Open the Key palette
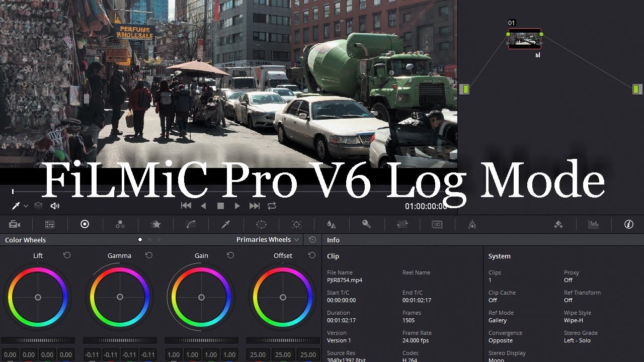644x362 pixels. tap(366, 224)
